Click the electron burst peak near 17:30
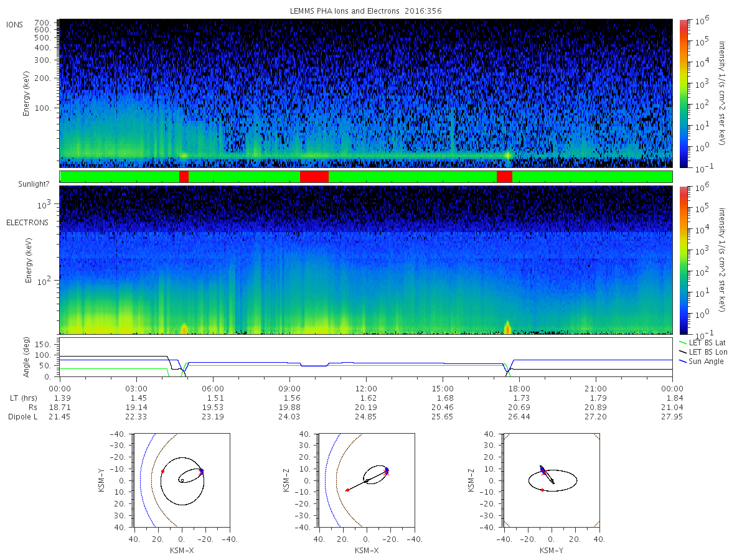This screenshot has height=560, width=747. click(x=507, y=326)
